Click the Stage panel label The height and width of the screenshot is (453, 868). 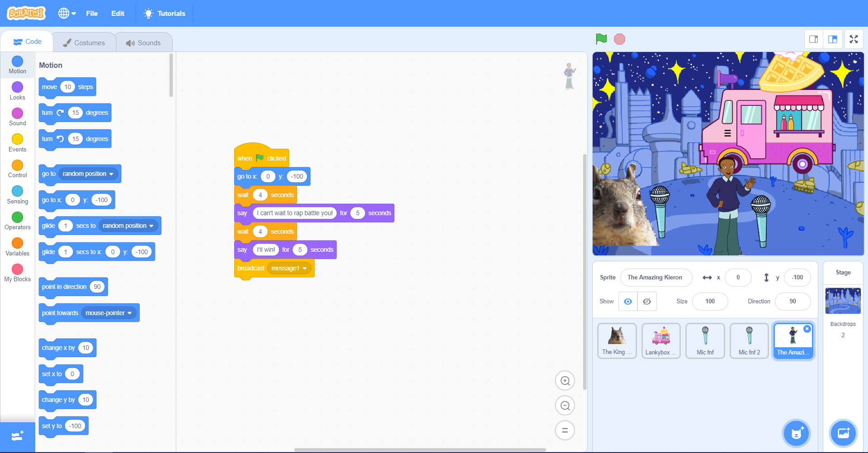pyautogui.click(x=843, y=273)
